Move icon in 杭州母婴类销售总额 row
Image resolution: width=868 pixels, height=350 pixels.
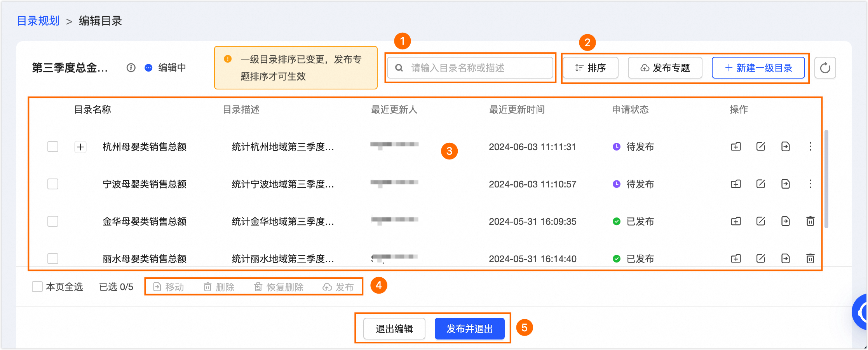click(x=786, y=147)
